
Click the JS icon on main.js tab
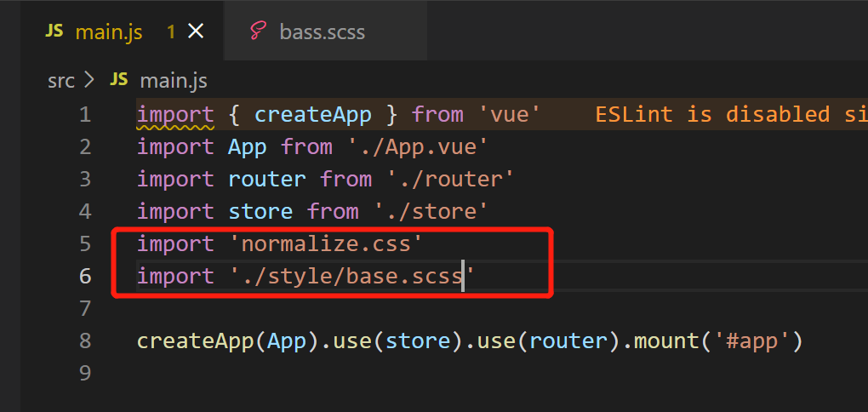pos(54,31)
